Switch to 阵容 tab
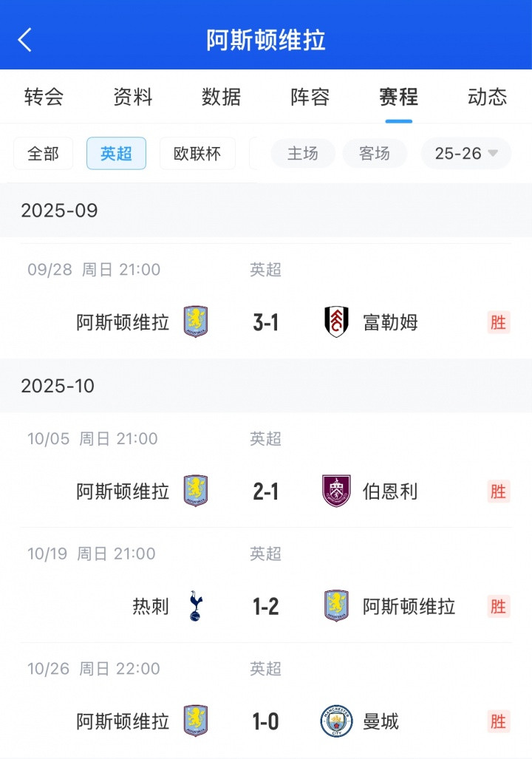This screenshot has height=759, width=532. pos(310,97)
